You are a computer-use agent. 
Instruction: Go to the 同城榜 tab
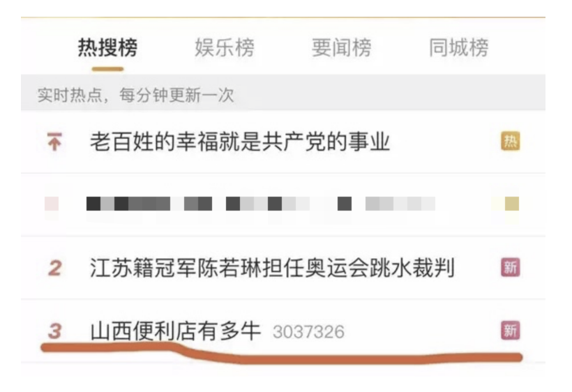[x=458, y=47]
